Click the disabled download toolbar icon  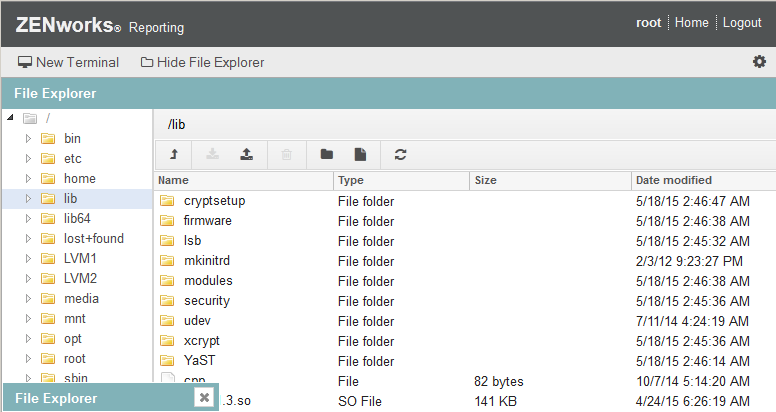(211, 154)
